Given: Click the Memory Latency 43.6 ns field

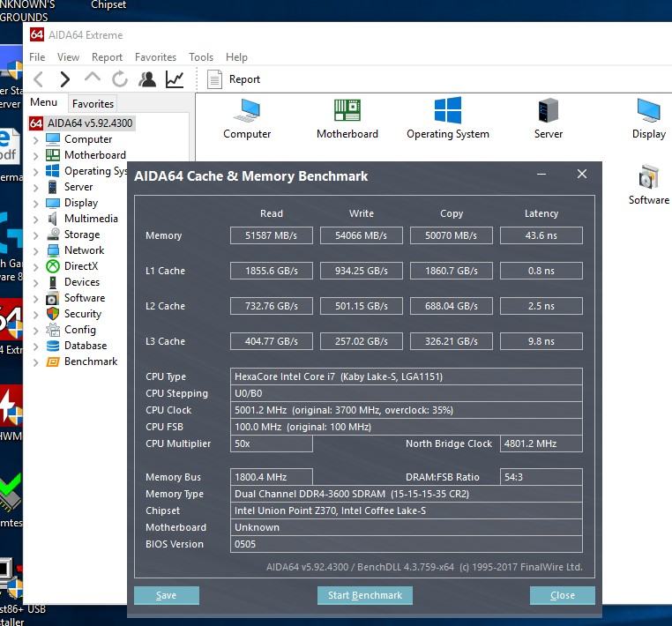Looking at the screenshot, I should click(541, 235).
